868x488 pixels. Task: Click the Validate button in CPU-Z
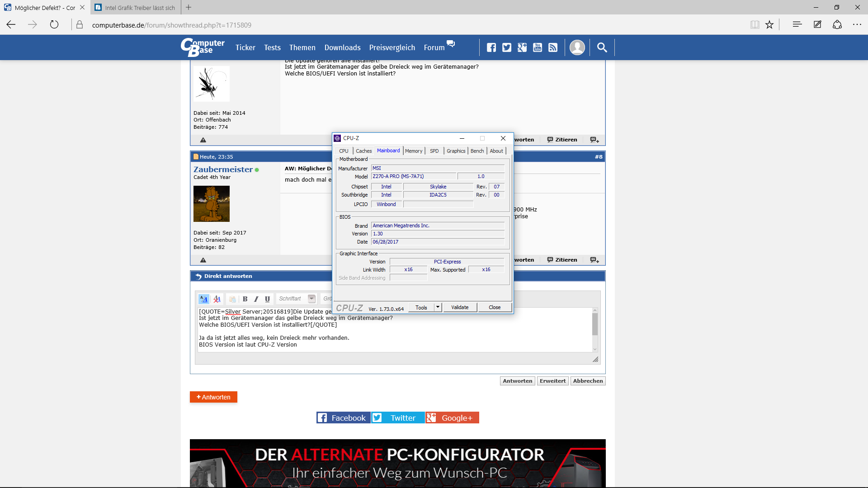[460, 307]
